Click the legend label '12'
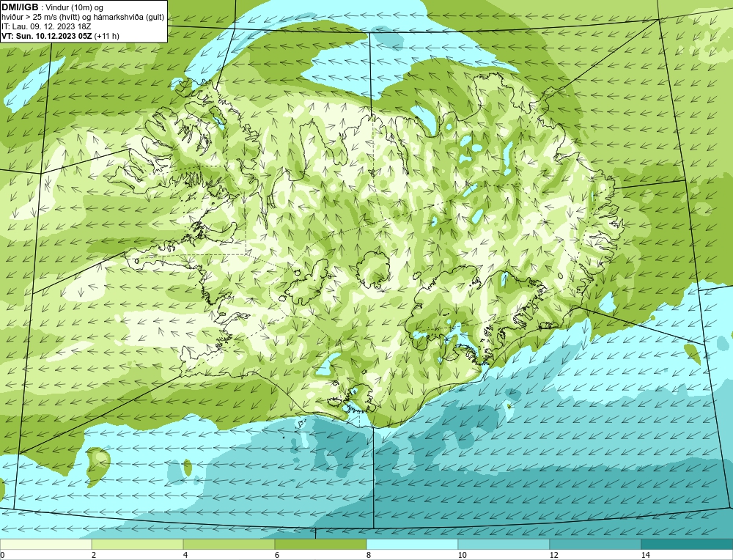This screenshot has height=560, width=733. 553,555
